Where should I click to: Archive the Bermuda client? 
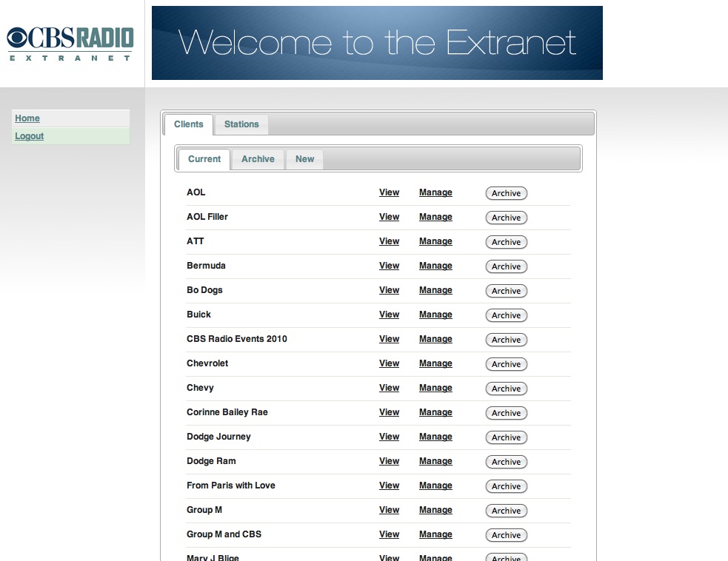[506, 266]
